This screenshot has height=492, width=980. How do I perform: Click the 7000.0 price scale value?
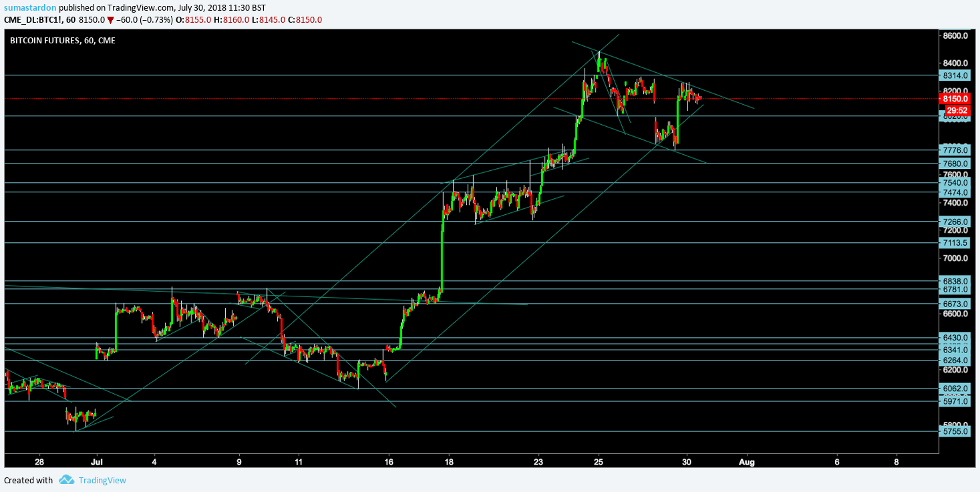pos(955,258)
